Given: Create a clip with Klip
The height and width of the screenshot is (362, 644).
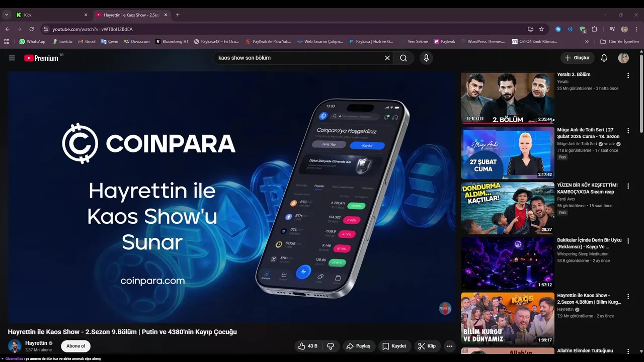Looking at the screenshot, I should coord(427,346).
